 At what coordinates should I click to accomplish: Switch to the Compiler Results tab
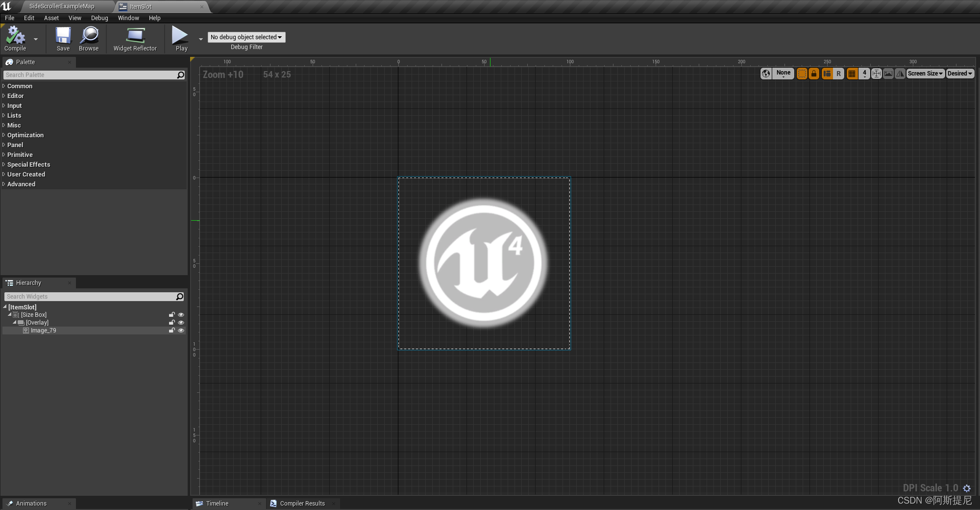(x=302, y=504)
